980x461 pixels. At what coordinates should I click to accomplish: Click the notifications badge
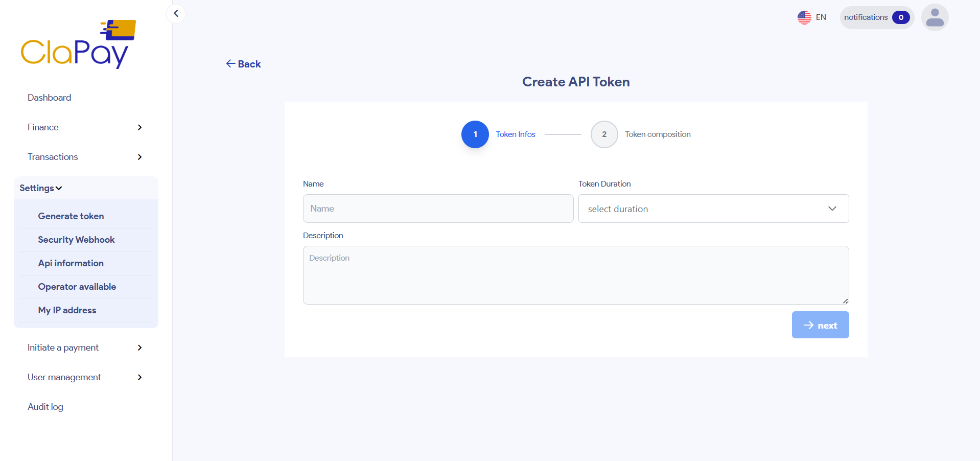pos(901,17)
